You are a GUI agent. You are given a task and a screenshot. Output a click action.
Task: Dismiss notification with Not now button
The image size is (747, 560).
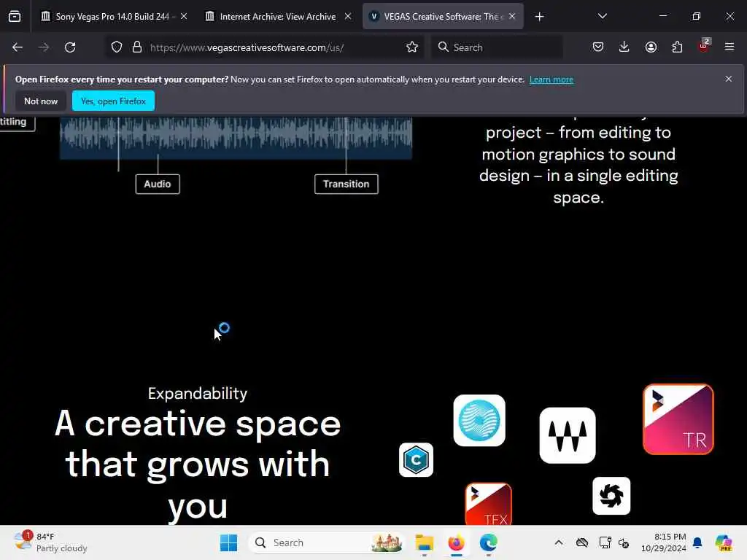coord(41,101)
